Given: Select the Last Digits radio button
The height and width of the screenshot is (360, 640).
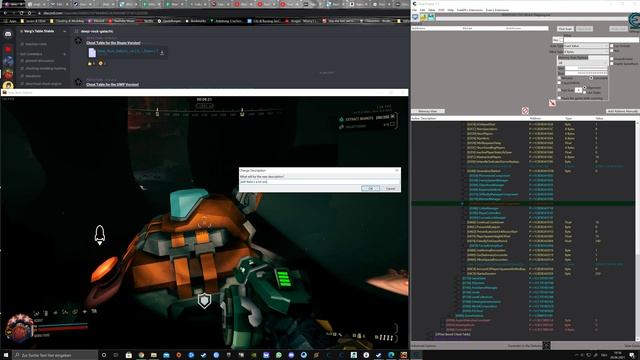Looking at the screenshot, I should click(x=585, y=93).
